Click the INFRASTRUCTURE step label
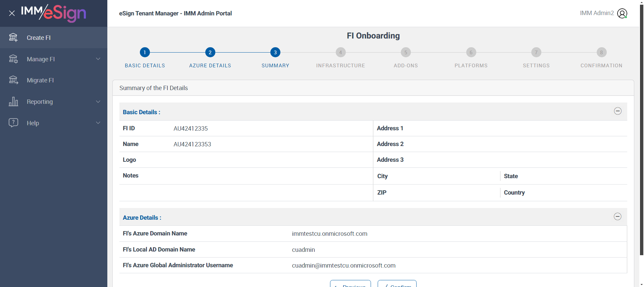 (340, 66)
